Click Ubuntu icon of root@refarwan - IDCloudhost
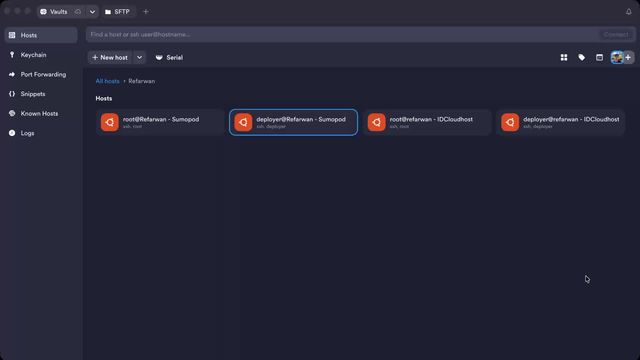Screen dimensions: 640x360 [376, 122]
